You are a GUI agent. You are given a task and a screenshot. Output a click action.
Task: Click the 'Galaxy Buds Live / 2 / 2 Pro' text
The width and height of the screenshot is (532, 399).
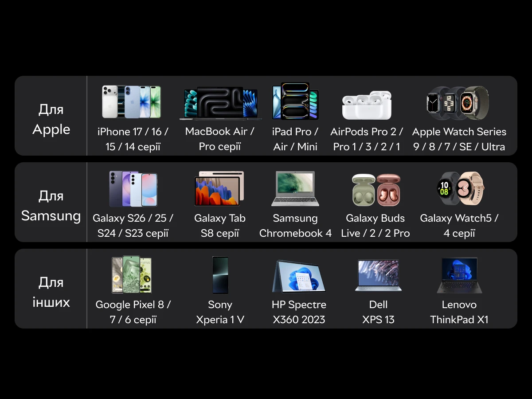tap(376, 226)
